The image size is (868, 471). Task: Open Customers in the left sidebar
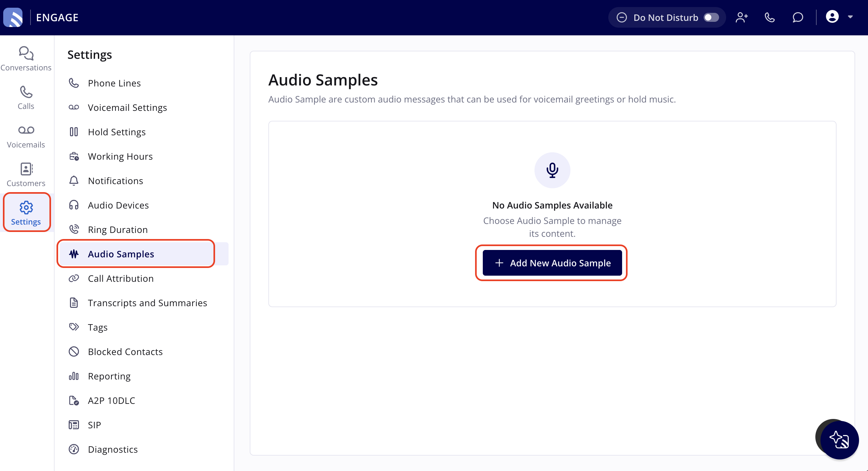26,175
